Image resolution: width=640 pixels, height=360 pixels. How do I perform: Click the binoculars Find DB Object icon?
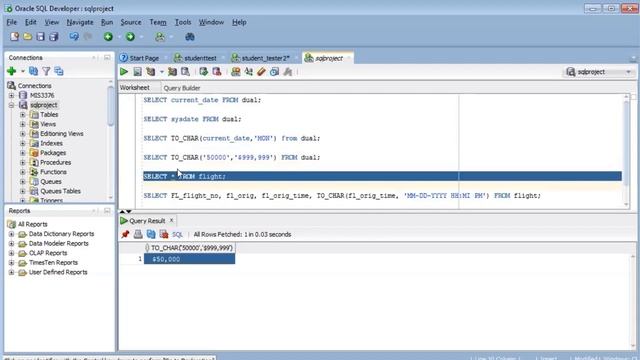click(190, 37)
